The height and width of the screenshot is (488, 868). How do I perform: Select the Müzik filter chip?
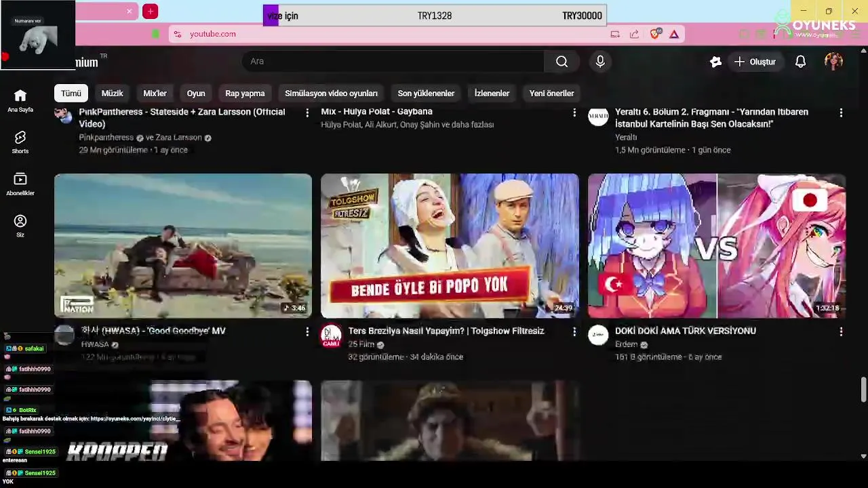[112, 94]
